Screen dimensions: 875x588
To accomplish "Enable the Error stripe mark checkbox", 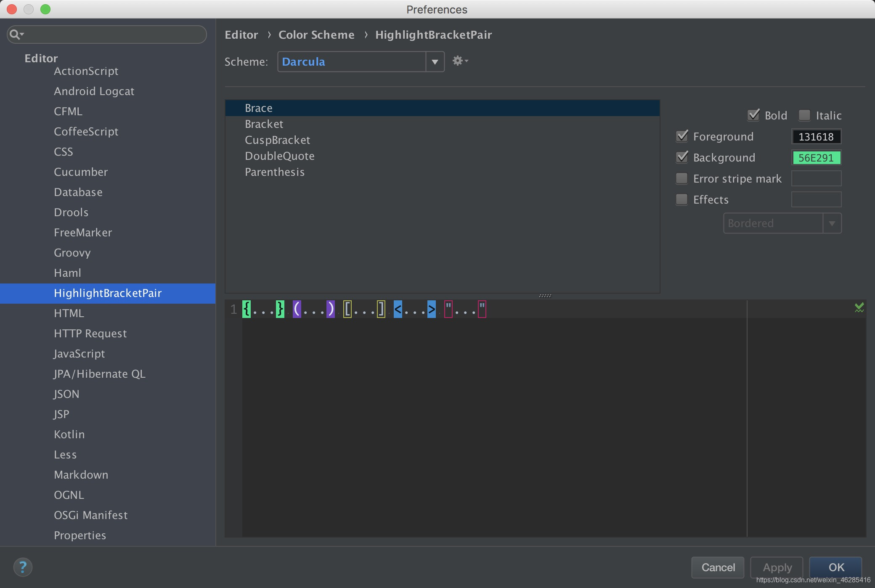I will (683, 178).
